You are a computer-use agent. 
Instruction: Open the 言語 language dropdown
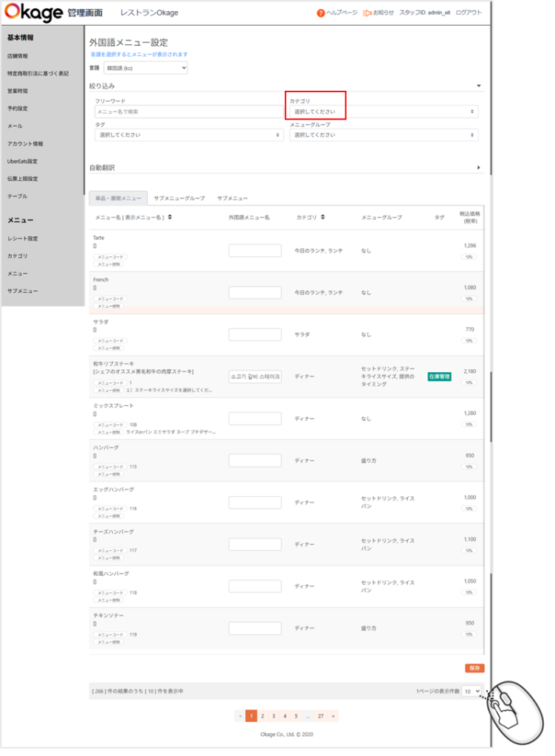145,68
